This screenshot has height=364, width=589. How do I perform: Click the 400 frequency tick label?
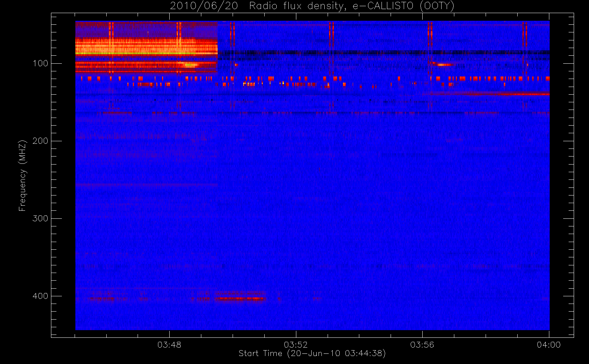coord(40,296)
